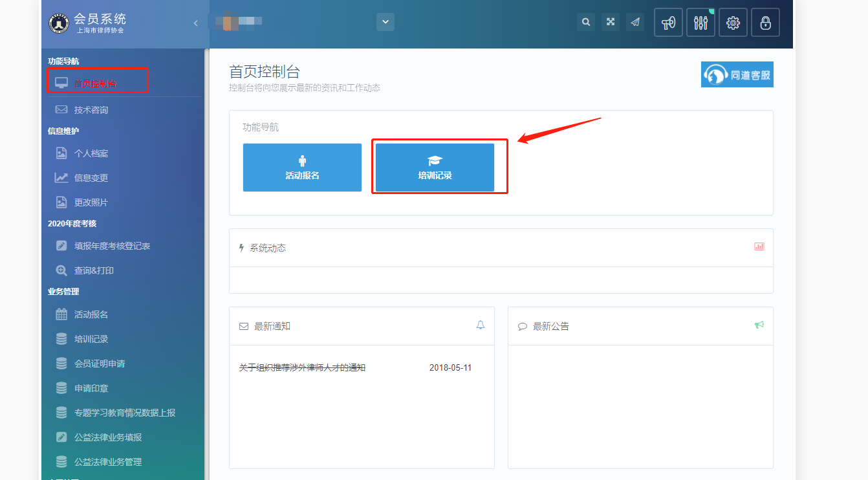Viewport: 868px width, 480px height.
Task: Click the bell icon in 最新通知 panel
Action: (481, 325)
